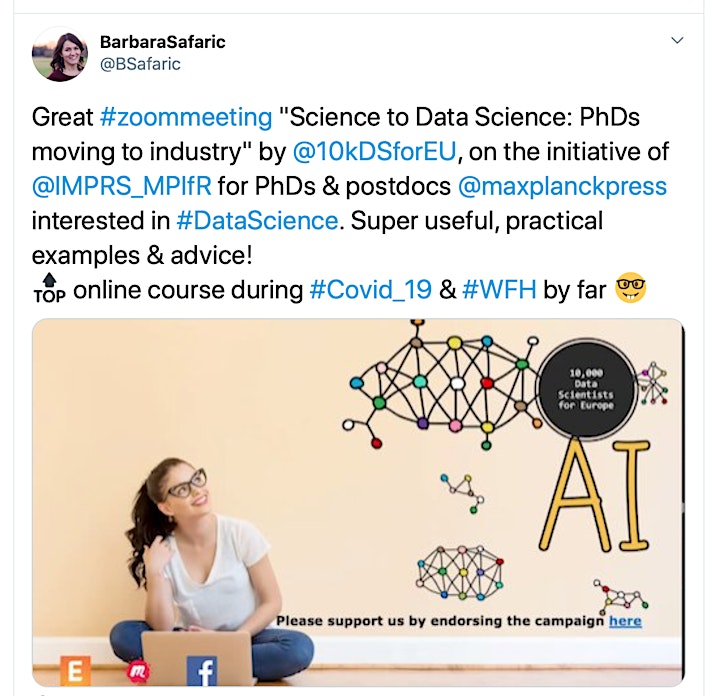Click the Facebook icon in the image

pos(202,671)
